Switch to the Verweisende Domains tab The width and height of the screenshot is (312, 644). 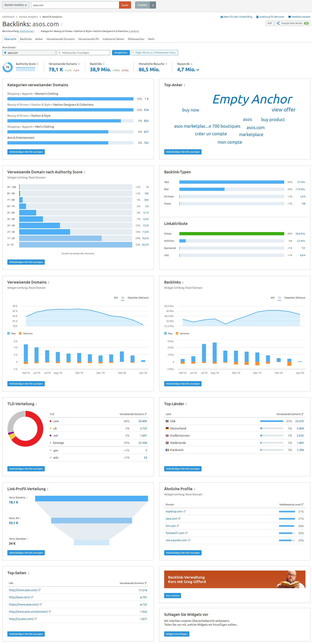(60, 39)
